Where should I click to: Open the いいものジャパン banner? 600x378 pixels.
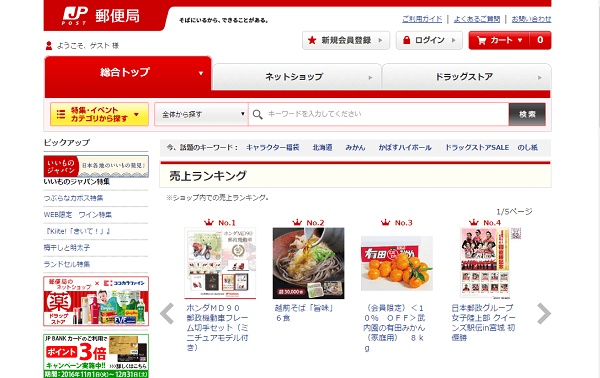pyautogui.click(x=96, y=166)
